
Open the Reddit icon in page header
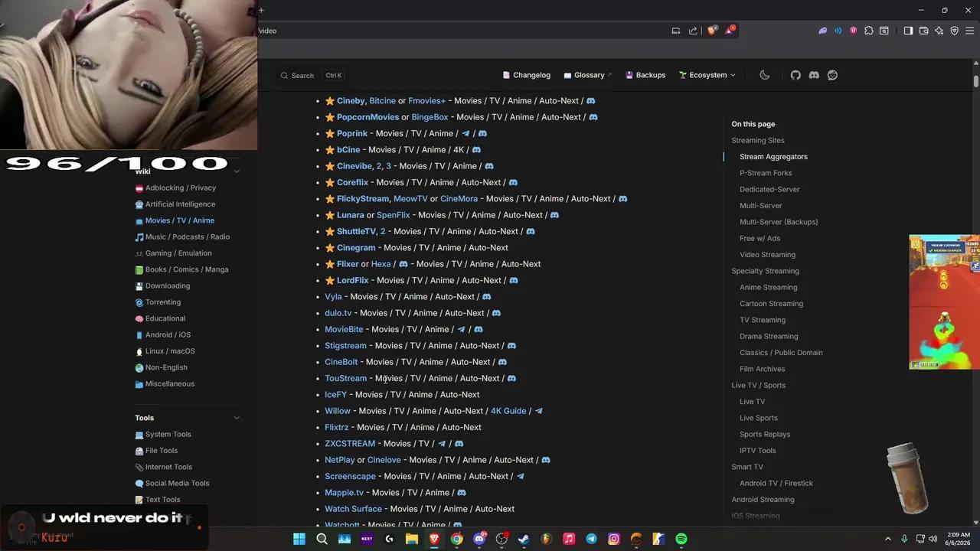click(x=832, y=75)
